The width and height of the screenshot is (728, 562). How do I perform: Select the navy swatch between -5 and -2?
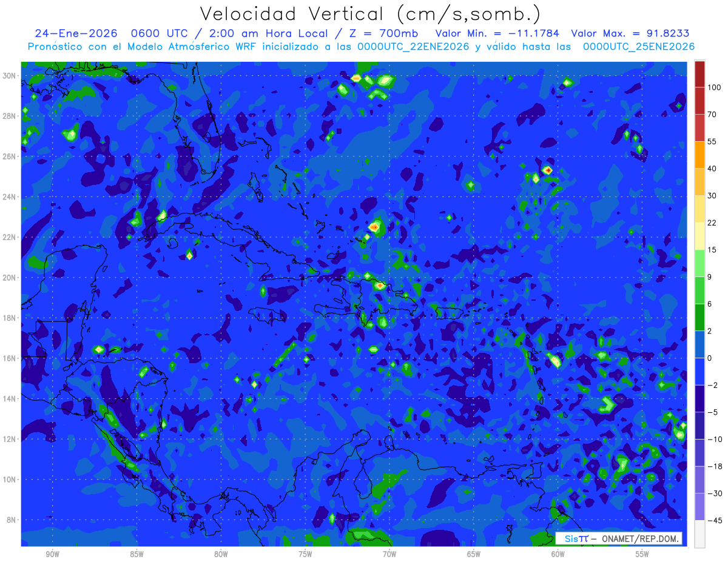[x=699, y=398]
